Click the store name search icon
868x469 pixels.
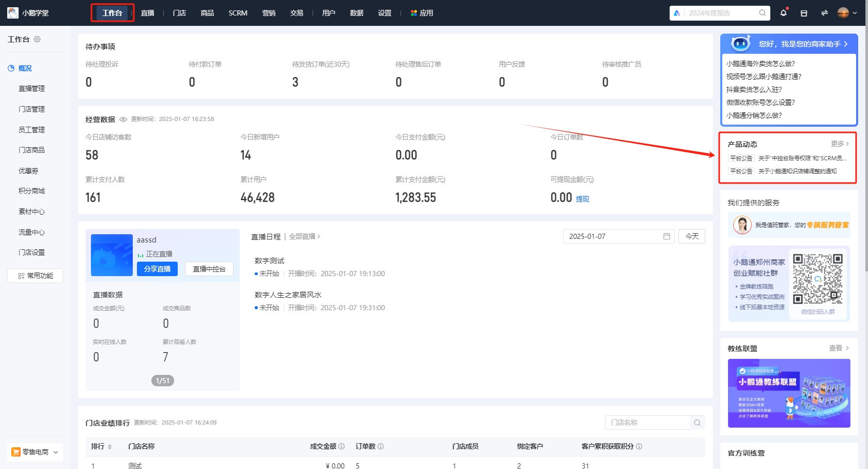697,422
